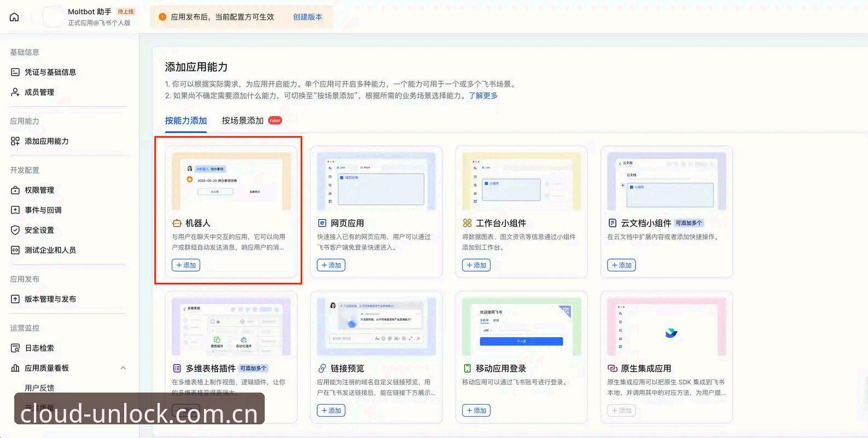868x438 pixels.
Task: Click the 移动应用登录 phone icon
Action: (467, 368)
